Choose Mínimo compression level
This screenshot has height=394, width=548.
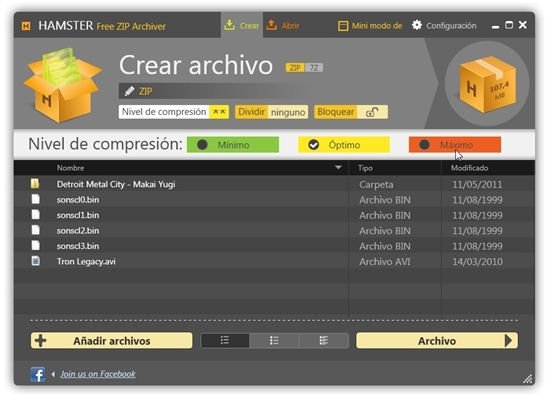233,145
